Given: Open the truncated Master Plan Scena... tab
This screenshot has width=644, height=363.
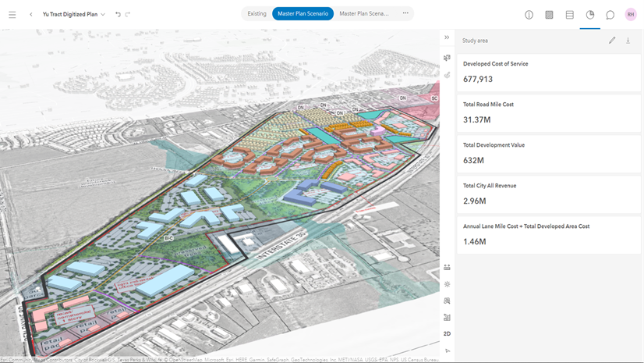Looking at the screenshot, I should pyautogui.click(x=364, y=13).
